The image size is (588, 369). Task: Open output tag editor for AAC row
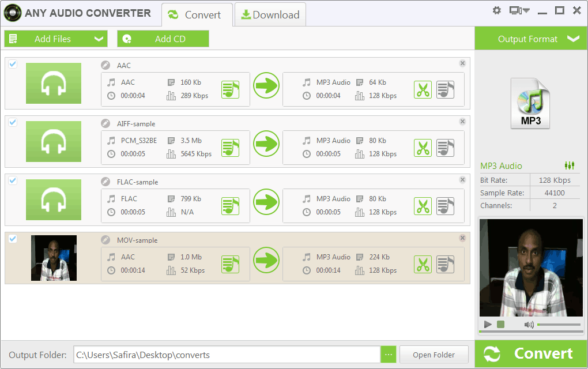[x=445, y=89]
